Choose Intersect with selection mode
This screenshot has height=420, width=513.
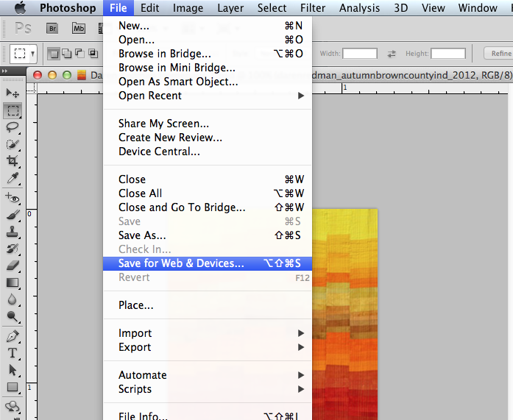click(x=93, y=53)
